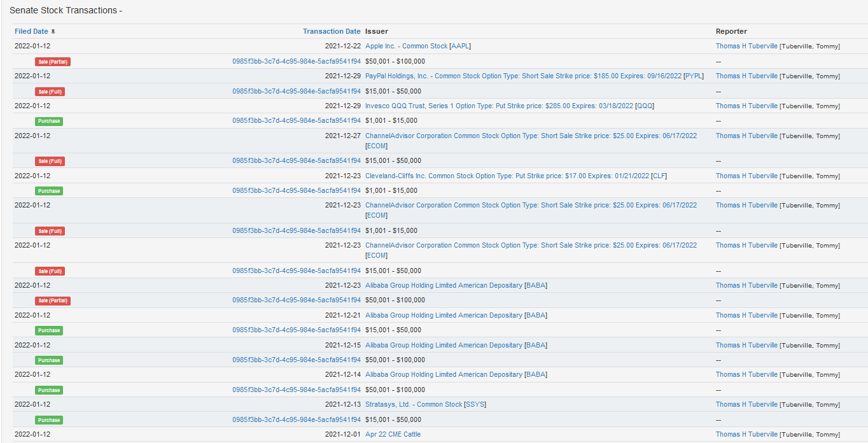Click the Sale (Partial) badge under the Apple row
This screenshot has width=868, height=443.
(53, 62)
